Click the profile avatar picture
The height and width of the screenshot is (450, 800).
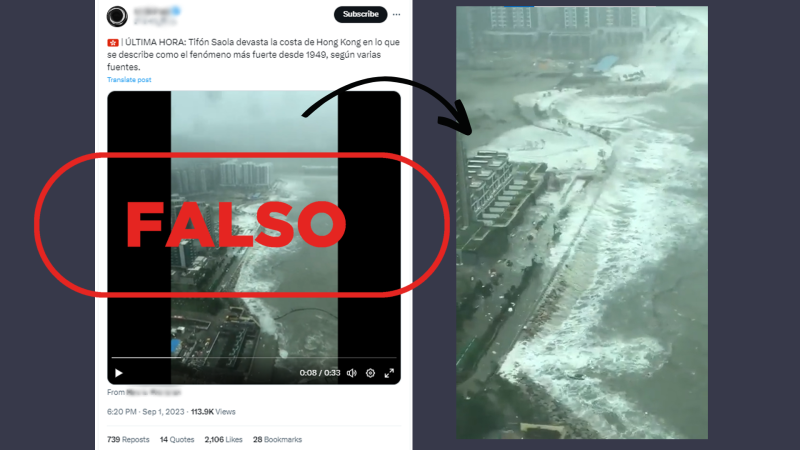(117, 16)
